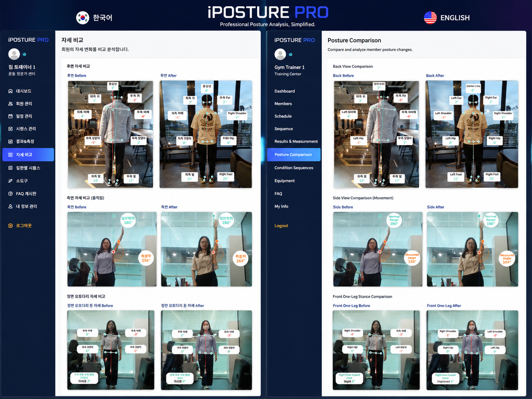This screenshot has height=399, width=532.
Task: Click the orange Logout link
Action: (x=281, y=226)
